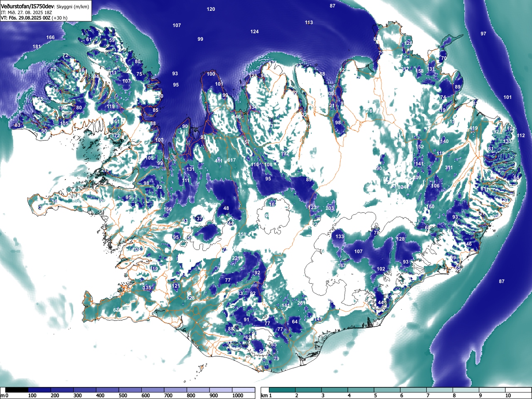Viewport: 532px width, 399px height.
Task: Click the map value '110'
Action: tap(255, 165)
